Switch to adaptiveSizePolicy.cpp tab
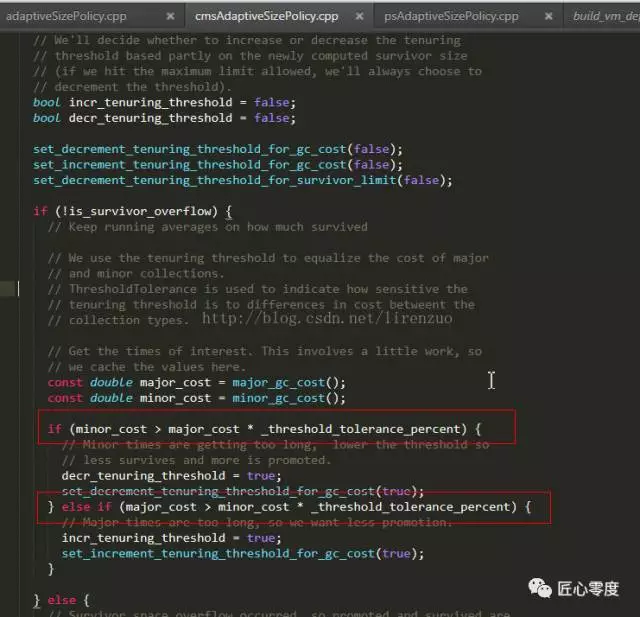Image resolution: width=640 pixels, height=617 pixels. coord(66,16)
